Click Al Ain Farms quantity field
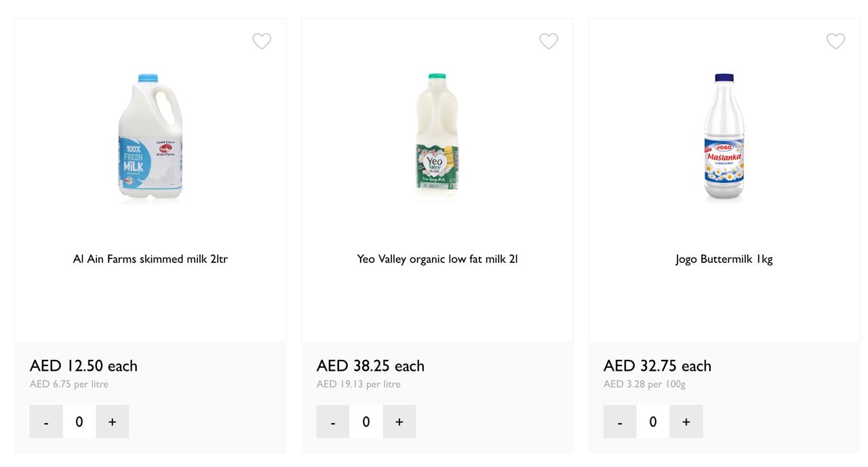The height and width of the screenshot is (467, 868). (79, 422)
